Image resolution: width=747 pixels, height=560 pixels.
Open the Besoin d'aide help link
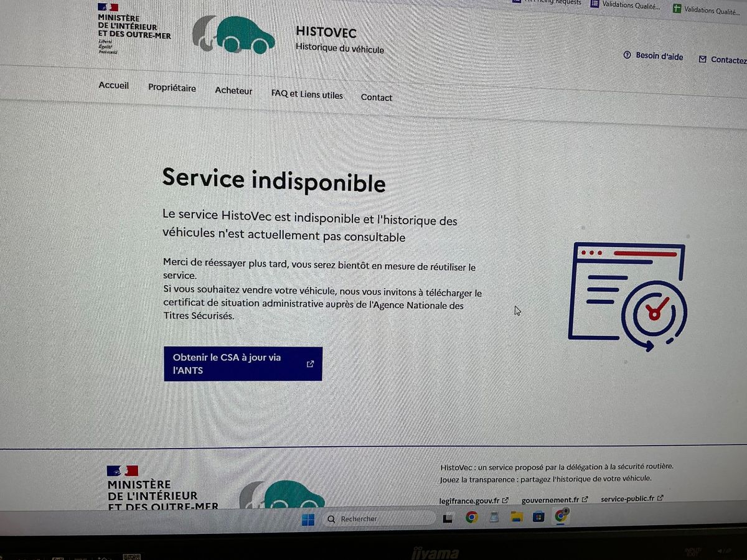click(x=653, y=56)
